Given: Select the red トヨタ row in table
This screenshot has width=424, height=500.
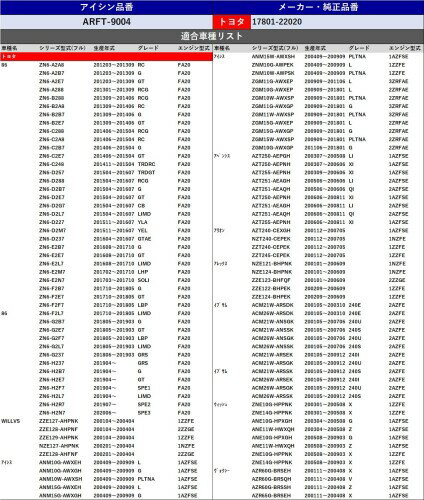Looking at the screenshot, I should (106, 57).
